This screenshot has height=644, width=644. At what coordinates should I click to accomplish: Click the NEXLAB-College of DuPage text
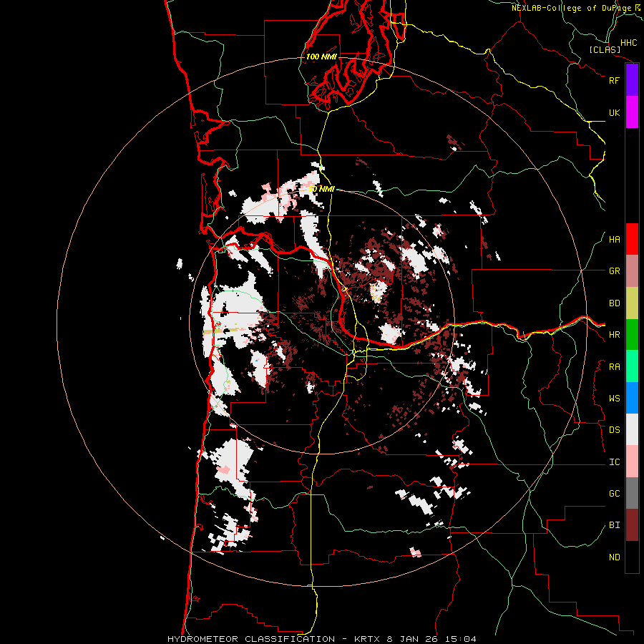(572, 8)
